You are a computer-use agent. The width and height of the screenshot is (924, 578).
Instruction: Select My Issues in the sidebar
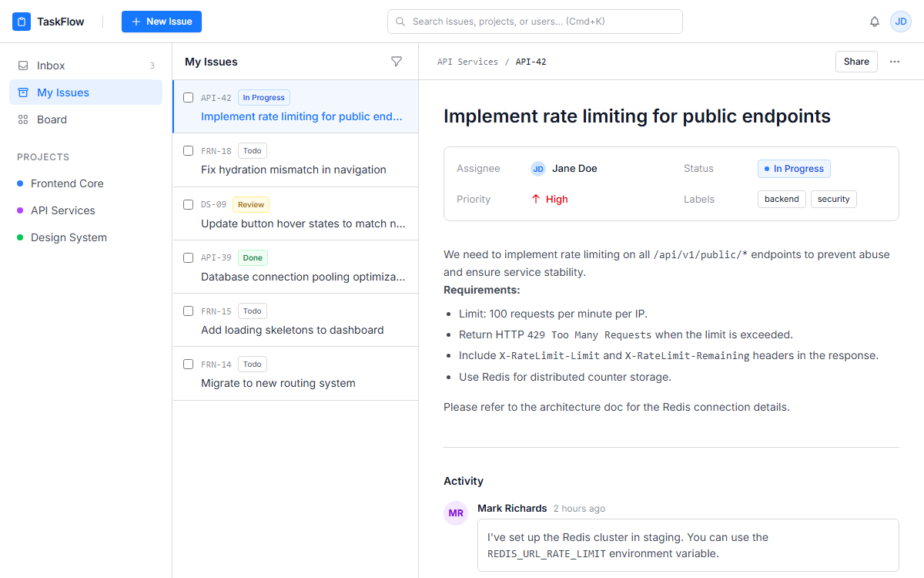coord(85,92)
